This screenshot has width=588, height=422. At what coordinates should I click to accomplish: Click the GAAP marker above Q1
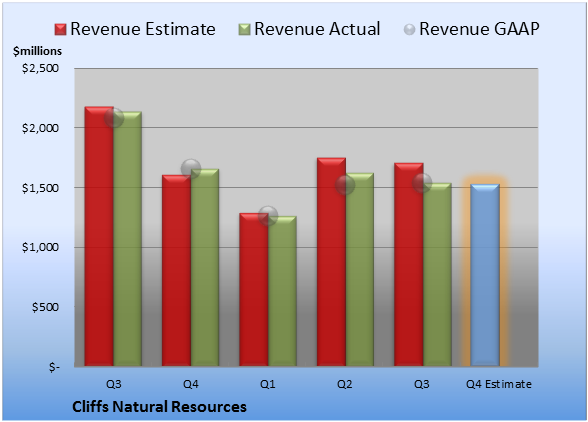click(268, 216)
